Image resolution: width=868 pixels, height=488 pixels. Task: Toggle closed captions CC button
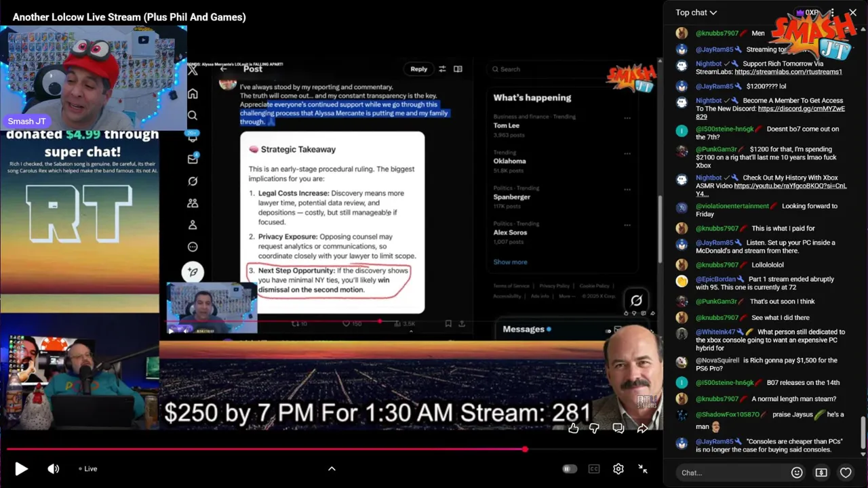pyautogui.click(x=594, y=468)
